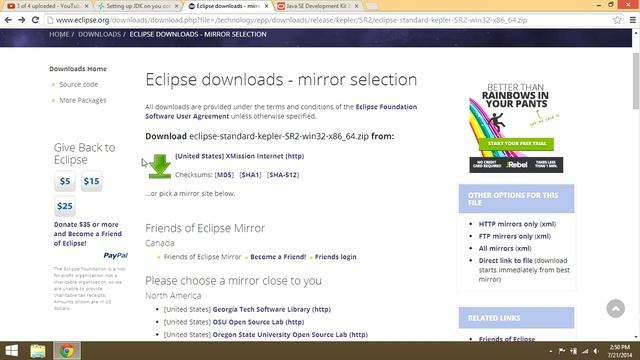Click the scrollbar down arrow
Screen dimensions: 640x360
tap(636, 337)
